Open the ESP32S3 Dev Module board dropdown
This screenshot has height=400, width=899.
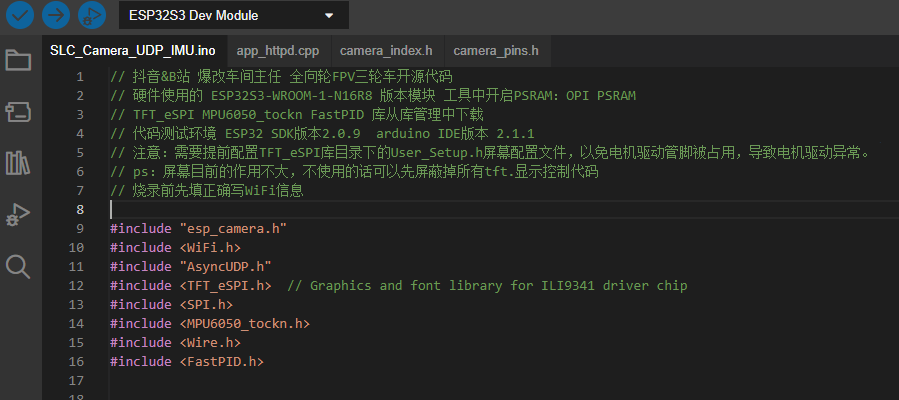pos(234,15)
